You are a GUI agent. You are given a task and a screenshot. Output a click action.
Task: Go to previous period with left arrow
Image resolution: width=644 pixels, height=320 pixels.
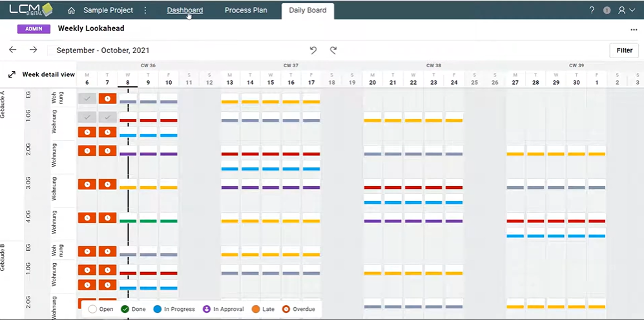[13, 50]
